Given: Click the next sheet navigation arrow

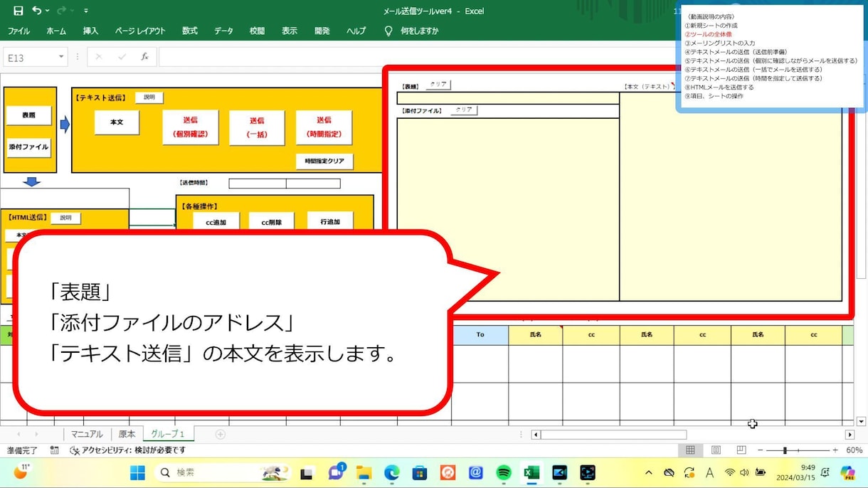Looking at the screenshot, I should (x=37, y=434).
